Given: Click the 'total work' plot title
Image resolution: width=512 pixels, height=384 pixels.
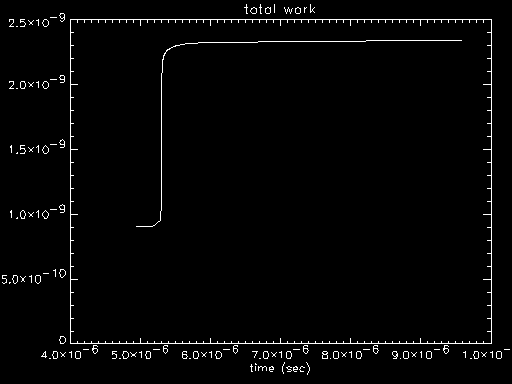Looking at the screenshot, I should (x=280, y=9).
